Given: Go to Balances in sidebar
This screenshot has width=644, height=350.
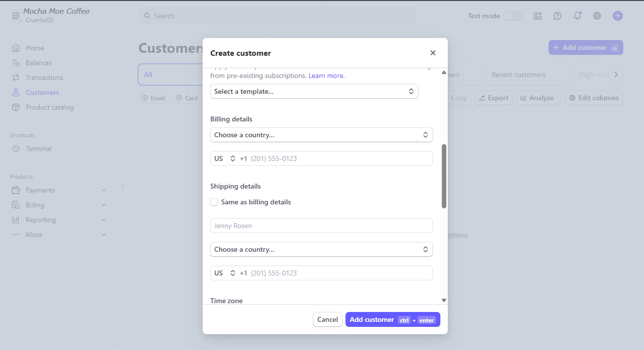Looking at the screenshot, I should coord(39,63).
